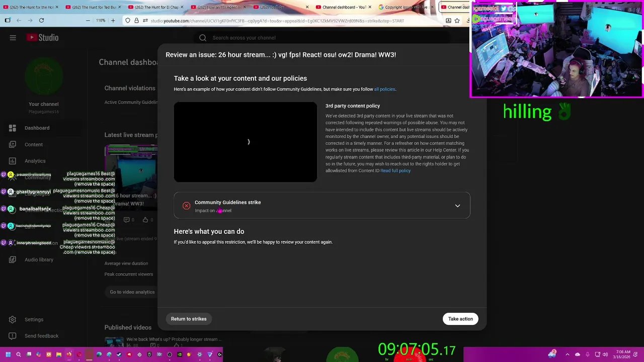Click the 110% zoom level indicator
Viewport: 644px width, 362px height.
coord(101,21)
